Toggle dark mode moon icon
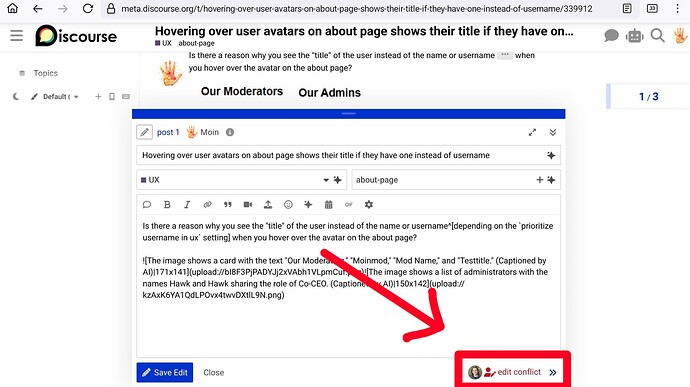This screenshot has height=387, width=690. click(x=16, y=96)
